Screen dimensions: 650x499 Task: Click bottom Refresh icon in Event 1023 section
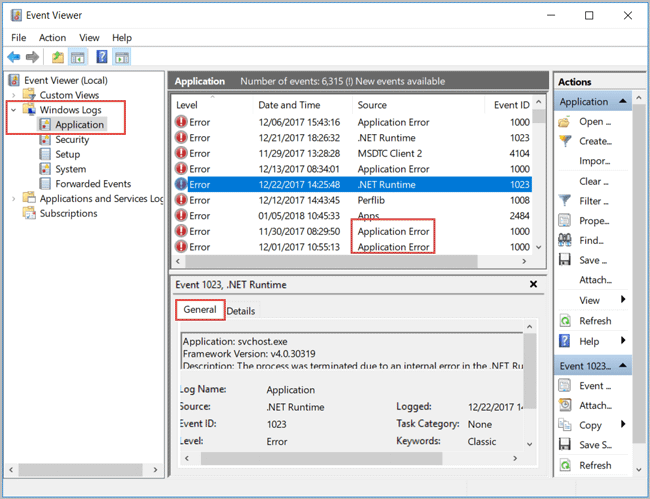tap(565, 465)
